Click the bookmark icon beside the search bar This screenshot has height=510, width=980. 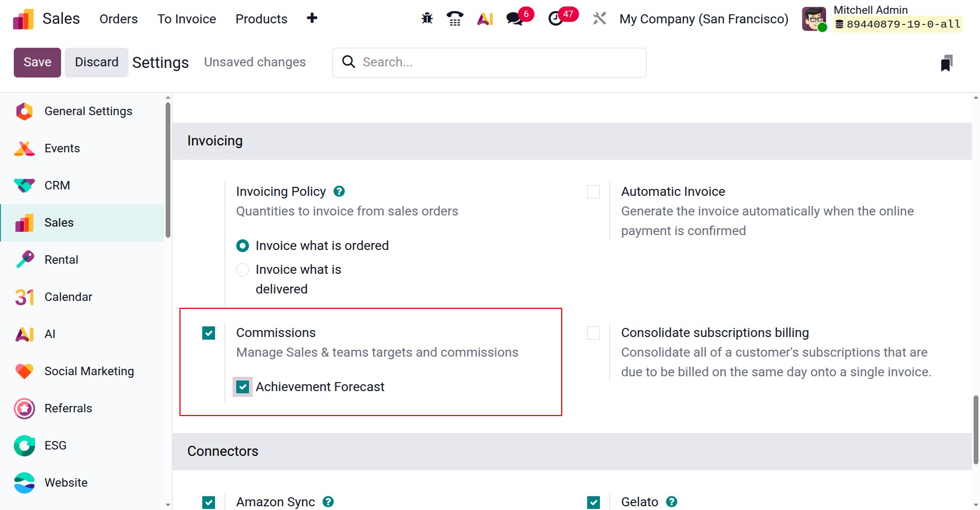pyautogui.click(x=947, y=62)
